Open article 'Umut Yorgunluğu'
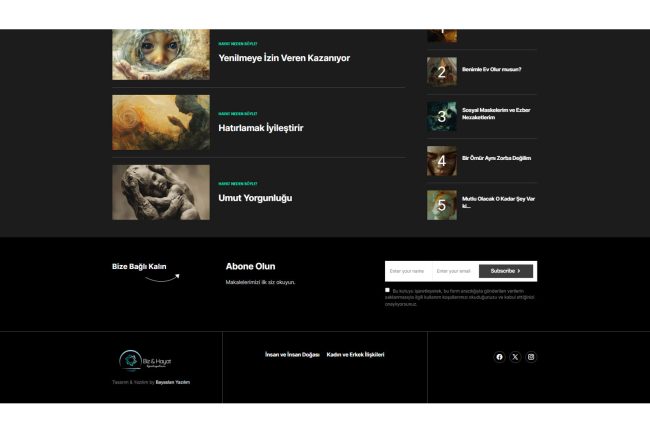 click(255, 198)
